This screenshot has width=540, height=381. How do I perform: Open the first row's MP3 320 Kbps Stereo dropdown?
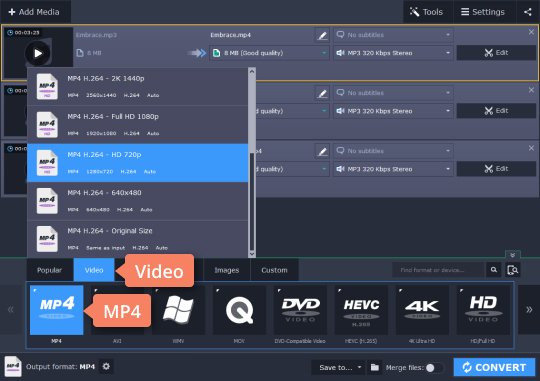393,53
